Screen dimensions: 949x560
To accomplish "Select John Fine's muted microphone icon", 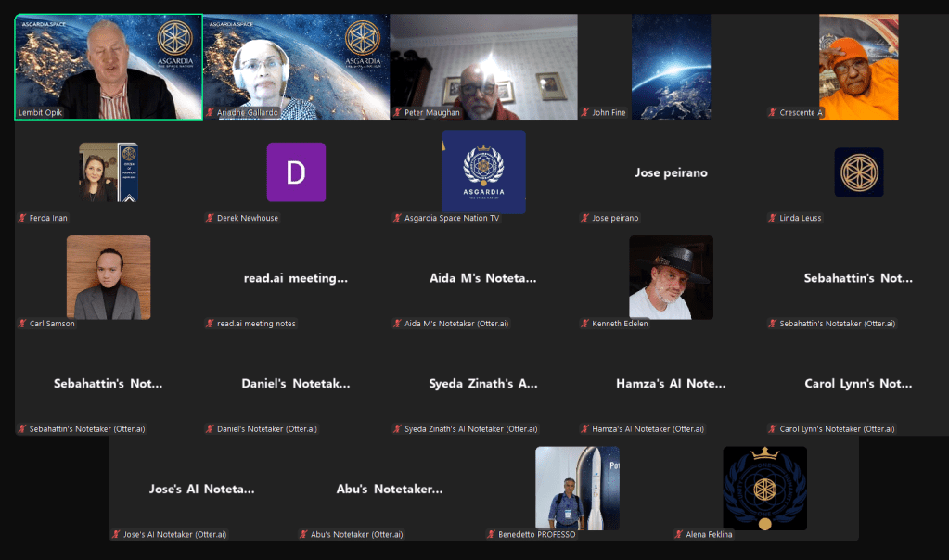I will tap(585, 113).
